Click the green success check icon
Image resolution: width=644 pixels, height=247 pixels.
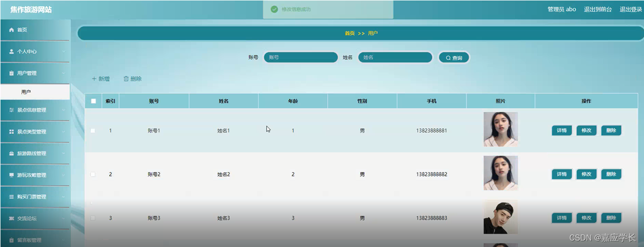tap(274, 9)
